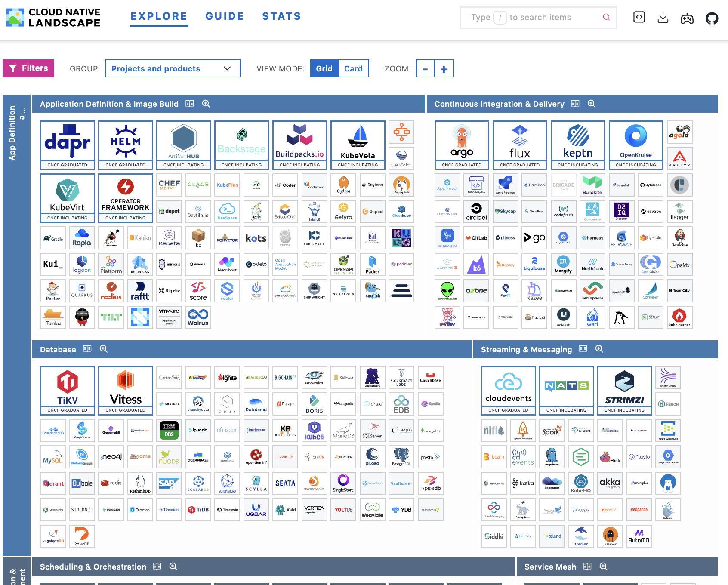Open the Strimzi project card

pos(624,391)
